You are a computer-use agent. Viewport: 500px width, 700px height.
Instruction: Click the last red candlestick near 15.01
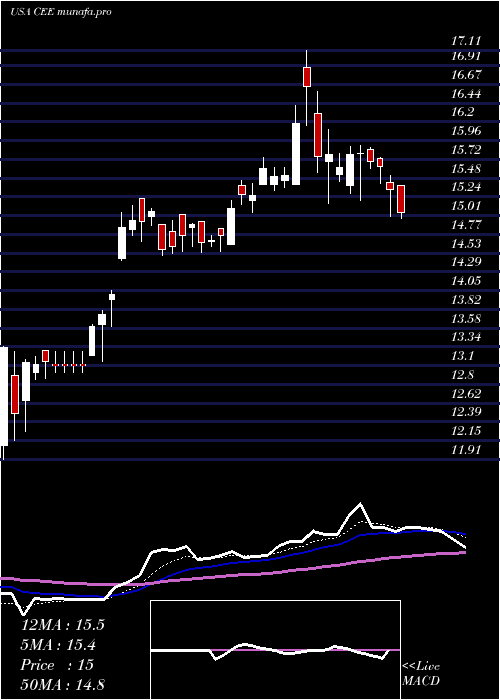(x=401, y=199)
